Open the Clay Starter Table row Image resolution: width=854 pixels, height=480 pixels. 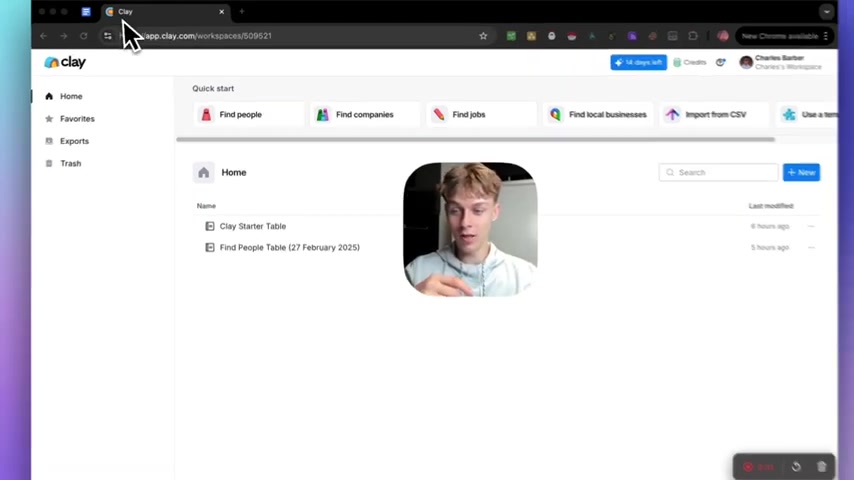[507, 226]
